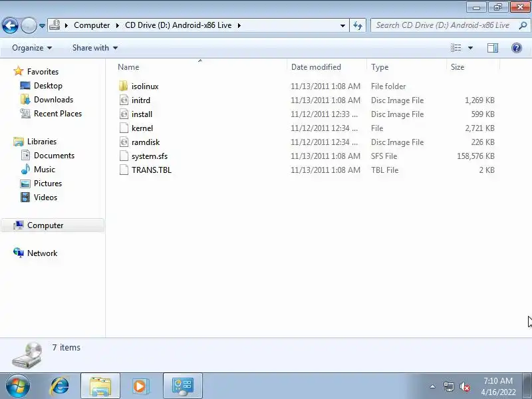Image resolution: width=532 pixels, height=399 pixels.
Task: Select the kernel file icon
Action: pos(124,128)
